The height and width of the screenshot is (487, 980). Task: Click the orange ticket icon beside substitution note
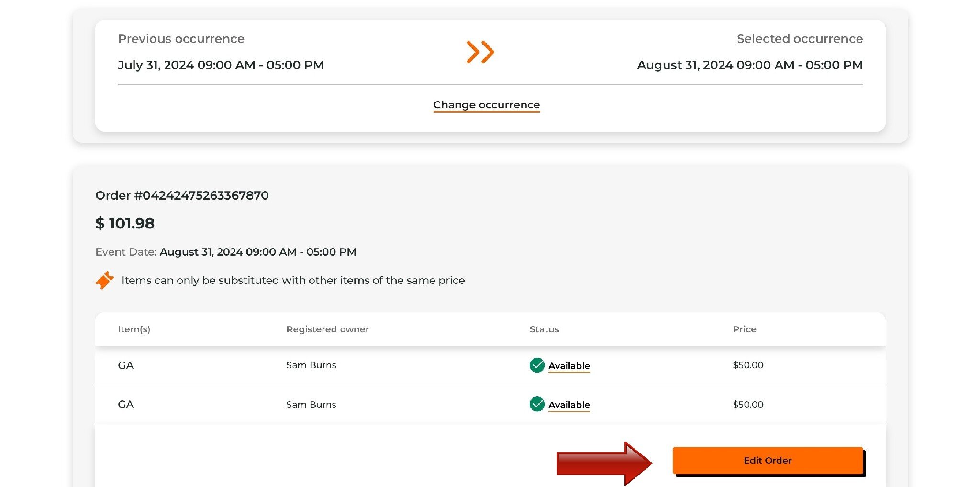[104, 280]
